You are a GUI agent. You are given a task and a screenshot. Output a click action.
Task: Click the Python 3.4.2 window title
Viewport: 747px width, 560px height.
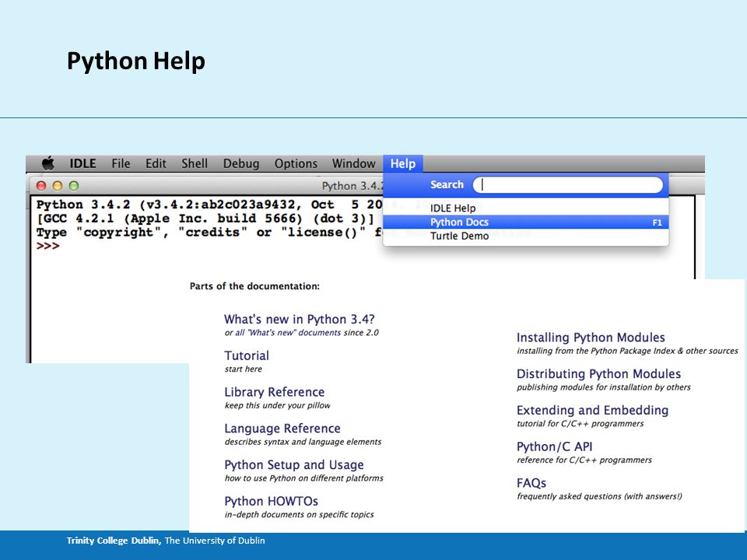coord(352,186)
